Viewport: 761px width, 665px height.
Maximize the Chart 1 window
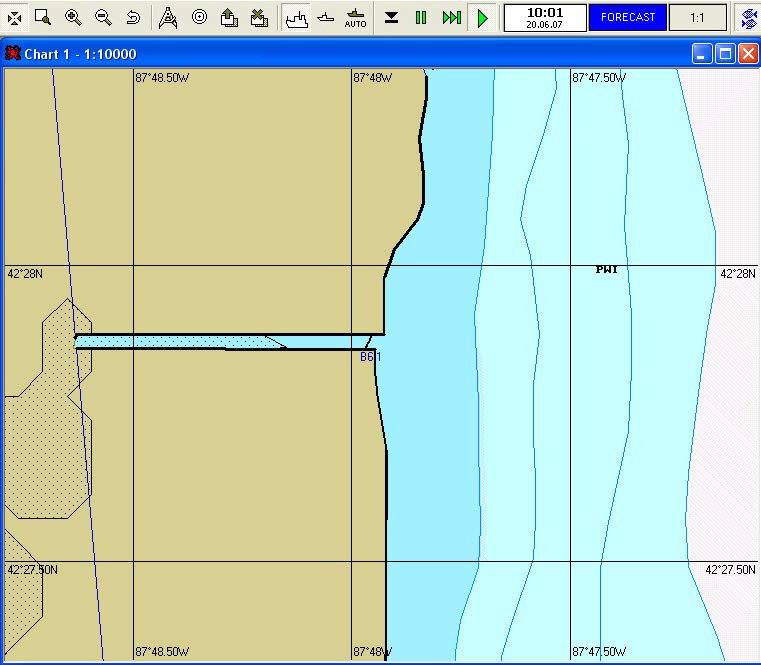(x=725, y=54)
